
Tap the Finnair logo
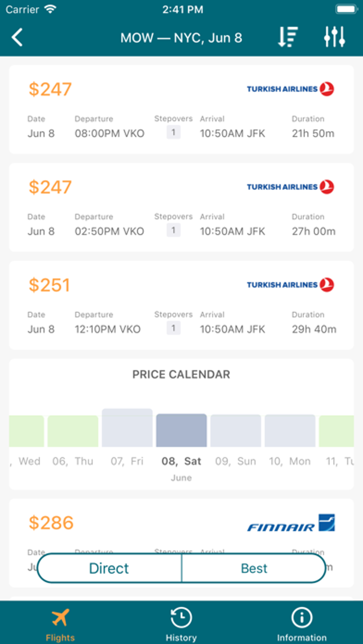click(291, 523)
